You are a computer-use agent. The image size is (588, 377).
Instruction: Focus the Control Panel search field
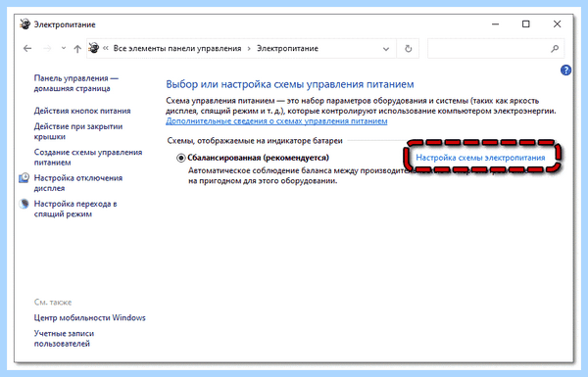tap(496, 48)
